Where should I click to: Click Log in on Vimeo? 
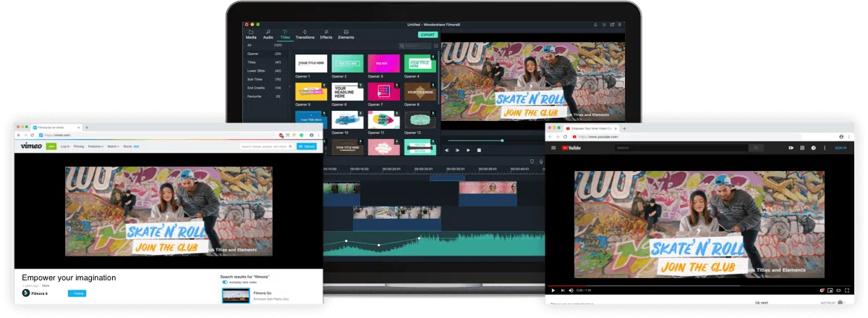[x=65, y=146]
